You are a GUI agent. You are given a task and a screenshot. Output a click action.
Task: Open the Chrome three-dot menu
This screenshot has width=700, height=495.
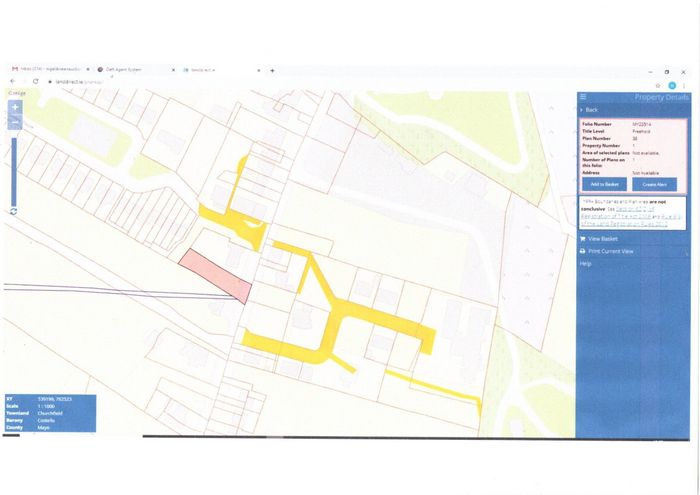pyautogui.click(x=685, y=85)
